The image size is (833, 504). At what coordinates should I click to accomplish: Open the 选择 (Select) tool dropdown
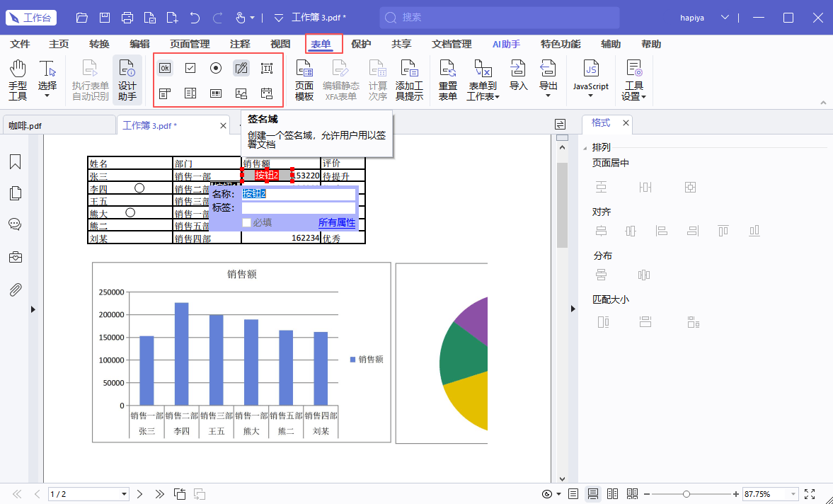47,96
